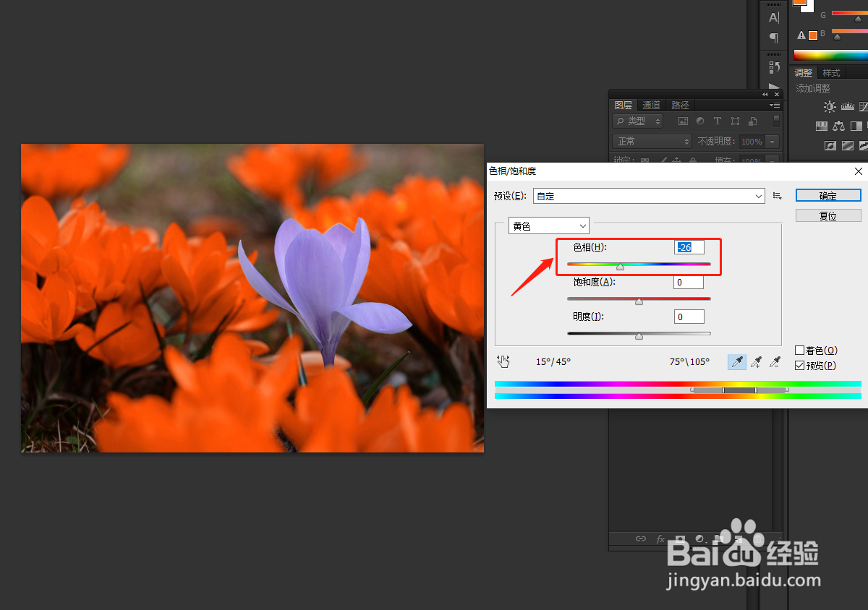Viewport: 868px width, 610px height.
Task: Filter layers by pixel layer icon
Action: [683, 121]
